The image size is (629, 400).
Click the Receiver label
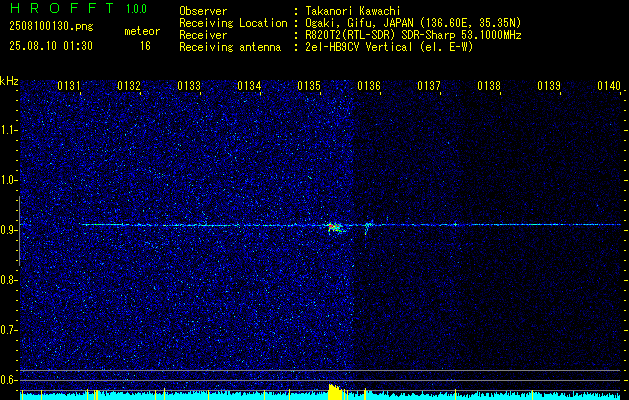click(203, 35)
